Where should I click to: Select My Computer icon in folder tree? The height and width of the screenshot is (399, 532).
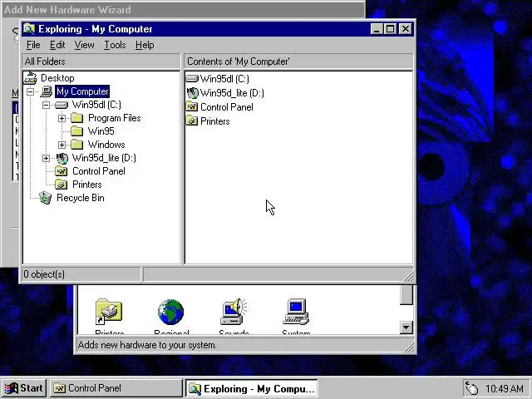[47, 91]
